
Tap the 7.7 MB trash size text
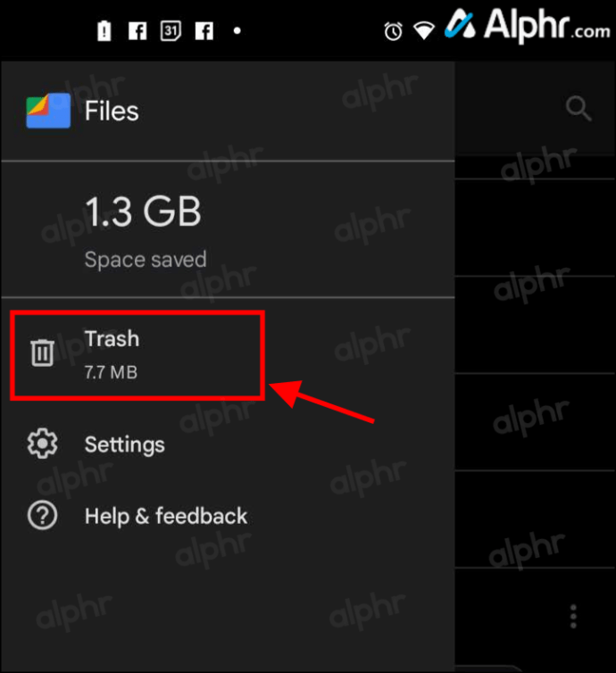click(x=111, y=372)
